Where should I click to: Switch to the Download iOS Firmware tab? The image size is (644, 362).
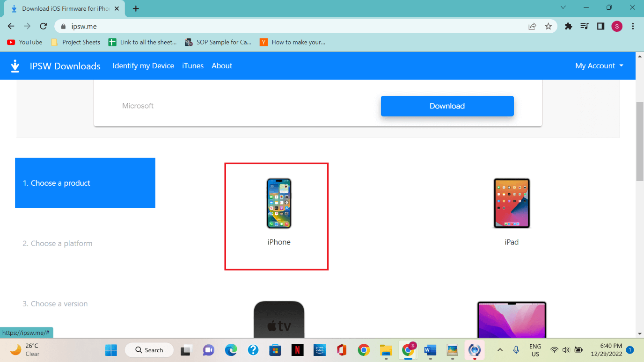[x=61, y=8]
